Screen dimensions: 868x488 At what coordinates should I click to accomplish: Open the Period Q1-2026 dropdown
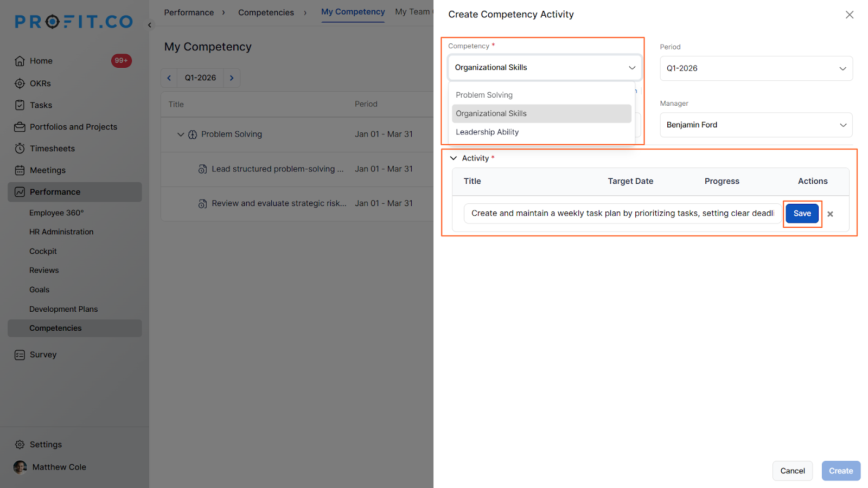click(756, 68)
